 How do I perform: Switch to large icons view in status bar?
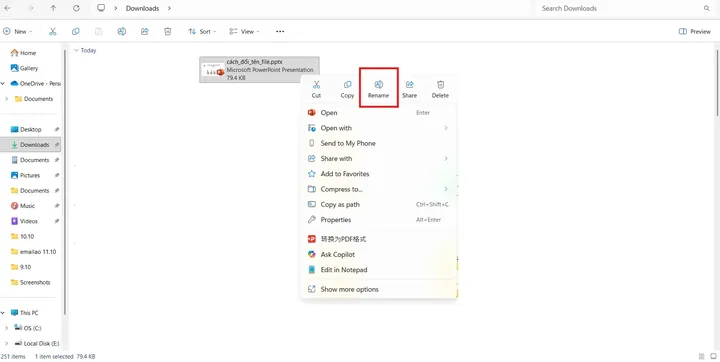[x=714, y=356]
